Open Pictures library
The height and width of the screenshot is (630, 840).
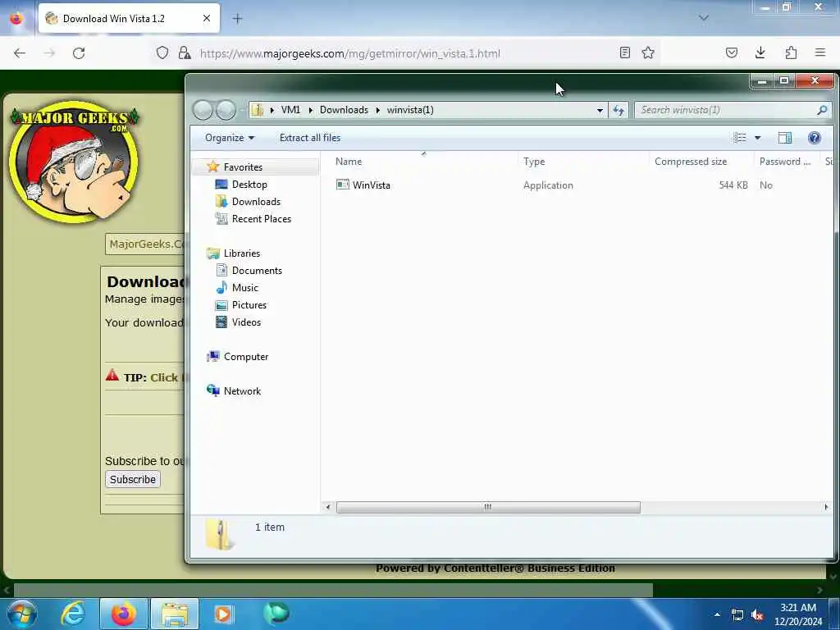(249, 305)
